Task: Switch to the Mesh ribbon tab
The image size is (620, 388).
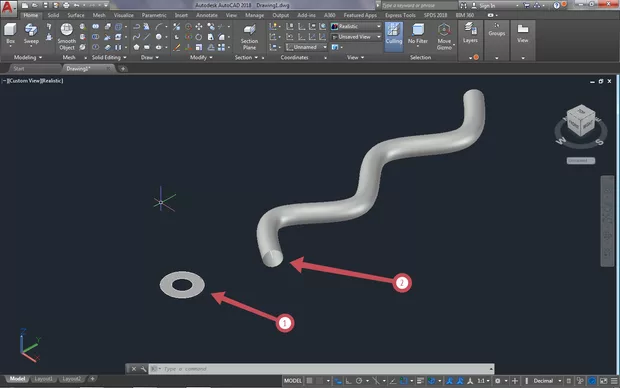Action: click(99, 15)
